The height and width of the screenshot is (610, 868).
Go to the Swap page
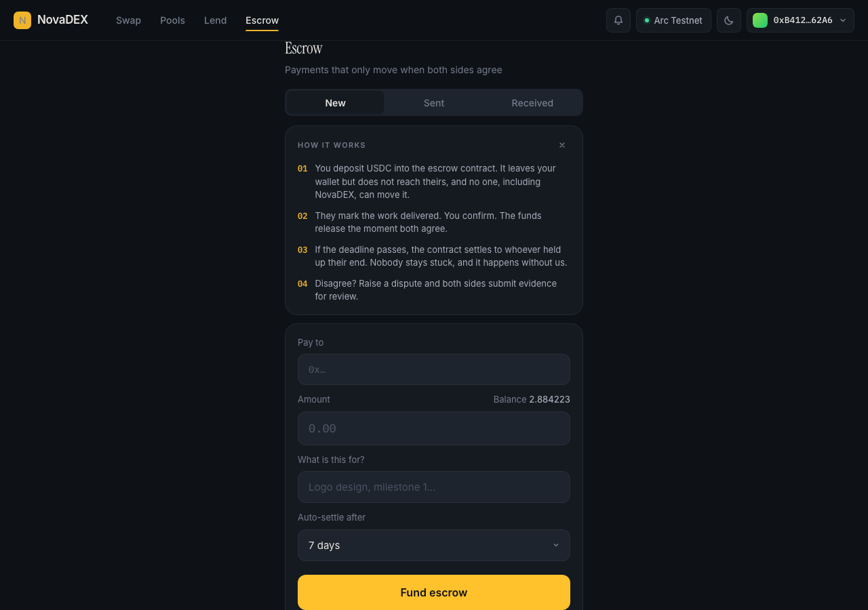point(128,20)
